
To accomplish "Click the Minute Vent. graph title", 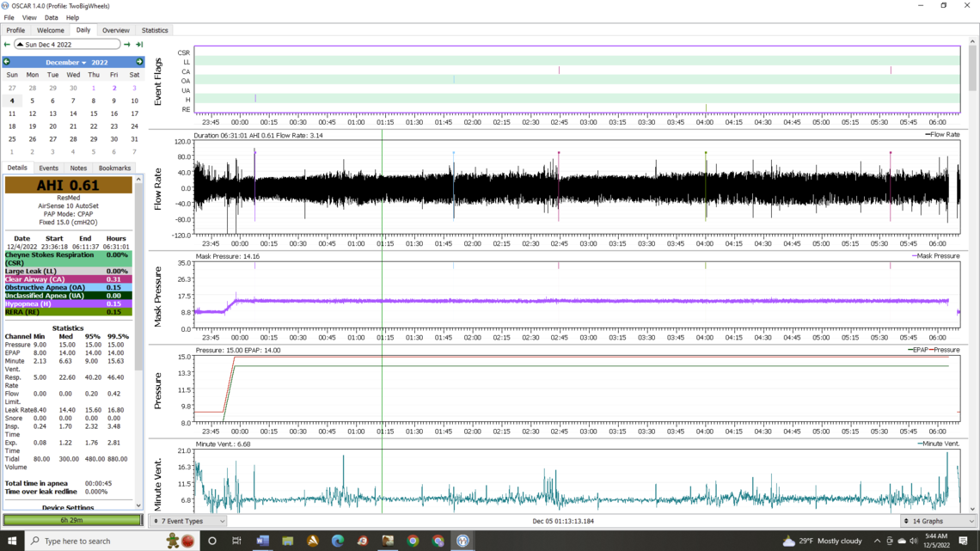I will pyautogui.click(x=157, y=484).
